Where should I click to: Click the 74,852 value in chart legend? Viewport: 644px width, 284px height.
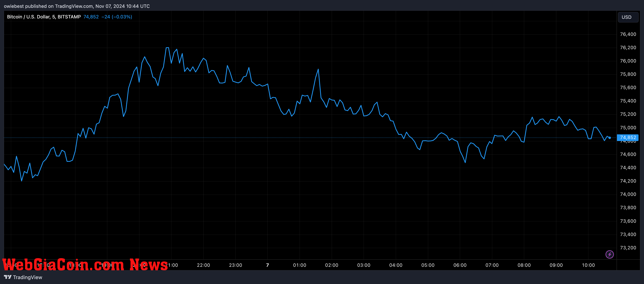coord(91,17)
